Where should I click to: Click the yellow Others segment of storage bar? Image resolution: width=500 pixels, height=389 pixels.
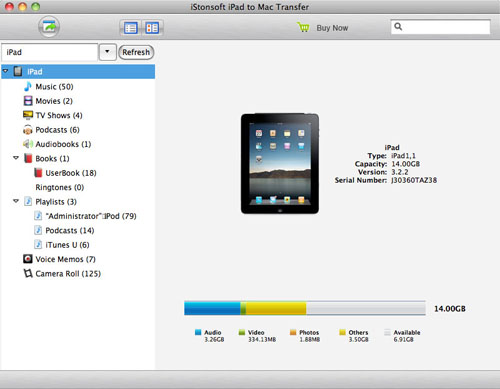(x=276, y=308)
